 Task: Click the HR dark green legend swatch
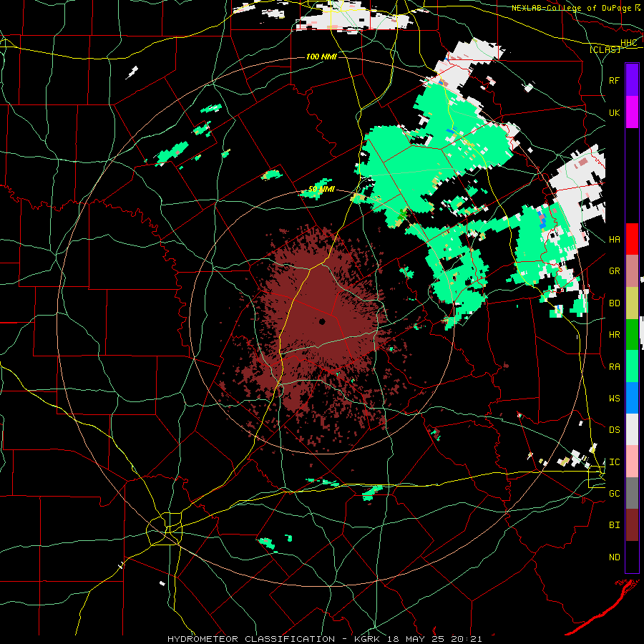[632, 335]
